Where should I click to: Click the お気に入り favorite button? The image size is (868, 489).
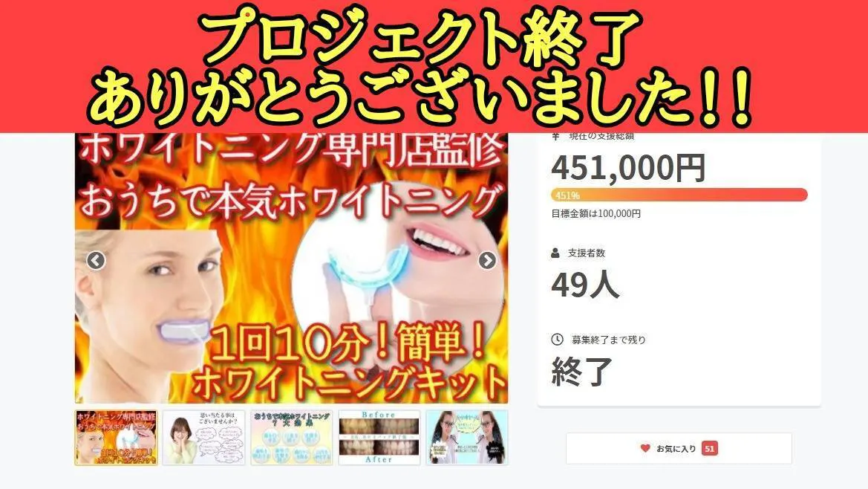pos(679,449)
